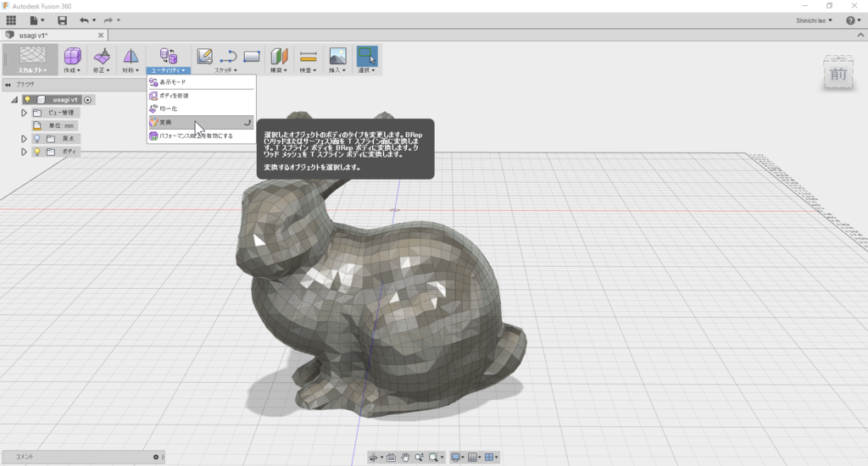Click the Look At icon
Screen dimensions: 868x466
click(391, 458)
